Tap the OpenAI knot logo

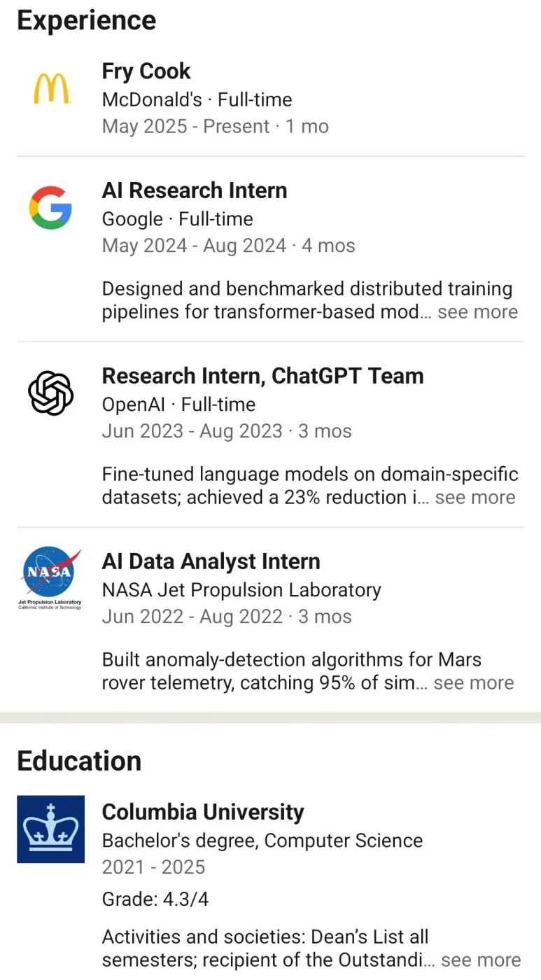pos(50,393)
